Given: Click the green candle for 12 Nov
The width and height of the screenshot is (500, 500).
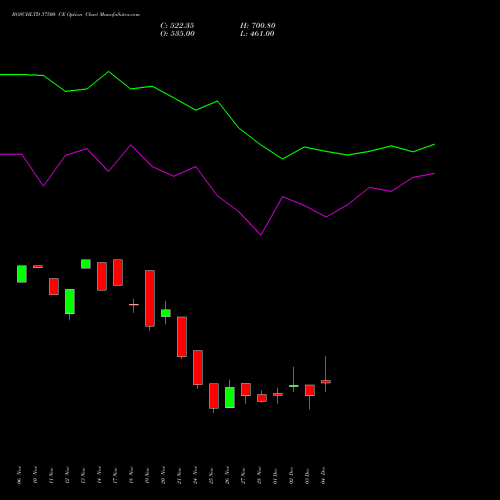Looking at the screenshot, I should [x=70, y=301].
